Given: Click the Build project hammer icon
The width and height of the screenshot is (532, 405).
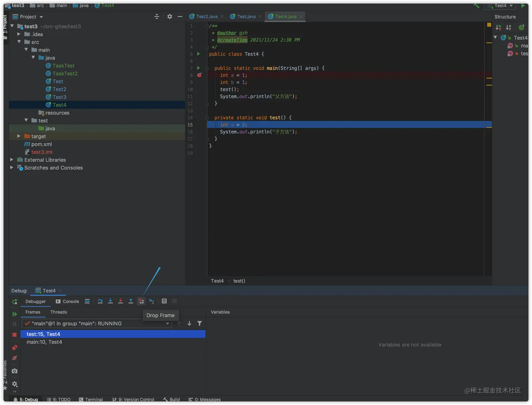Looking at the screenshot, I should coord(476,6).
